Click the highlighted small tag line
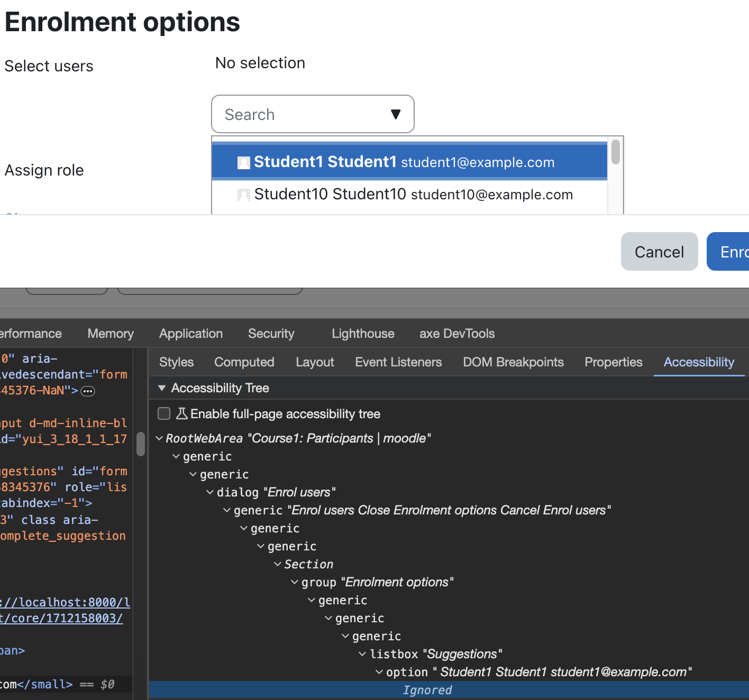The height and width of the screenshot is (700, 749). (66, 684)
